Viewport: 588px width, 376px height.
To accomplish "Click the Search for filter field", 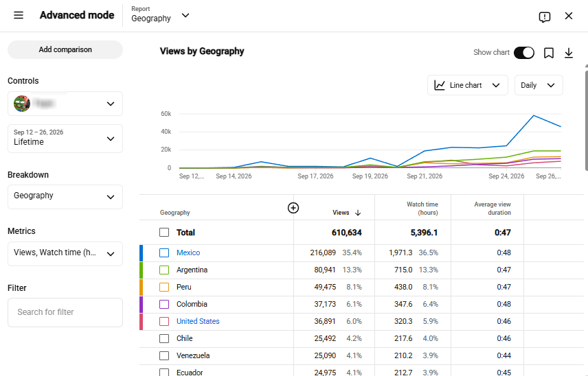I will (x=65, y=312).
